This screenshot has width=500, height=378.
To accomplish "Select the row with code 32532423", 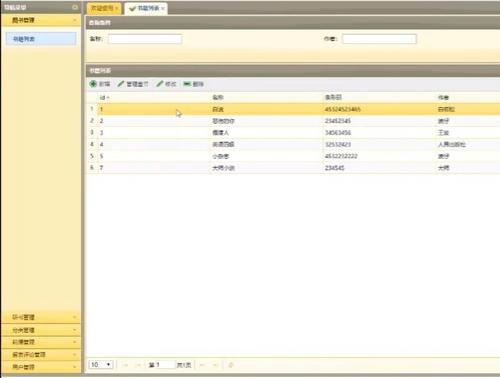I will pyautogui.click(x=293, y=144).
